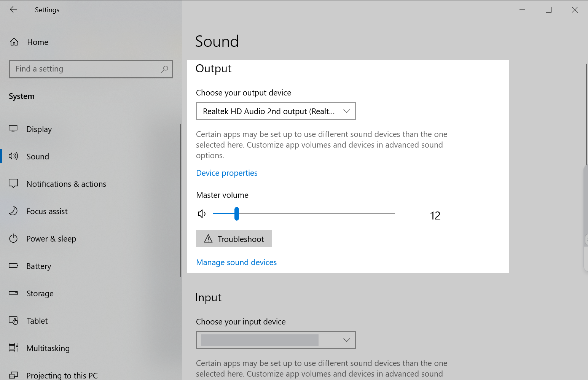The height and width of the screenshot is (380, 588).
Task: Click the Power & sleep icon
Action: (x=14, y=238)
